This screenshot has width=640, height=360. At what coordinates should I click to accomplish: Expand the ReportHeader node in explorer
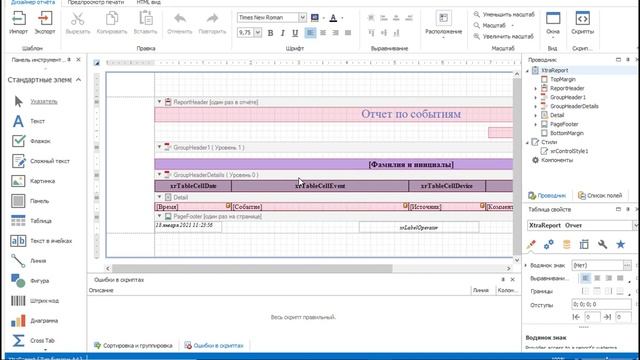click(536, 88)
